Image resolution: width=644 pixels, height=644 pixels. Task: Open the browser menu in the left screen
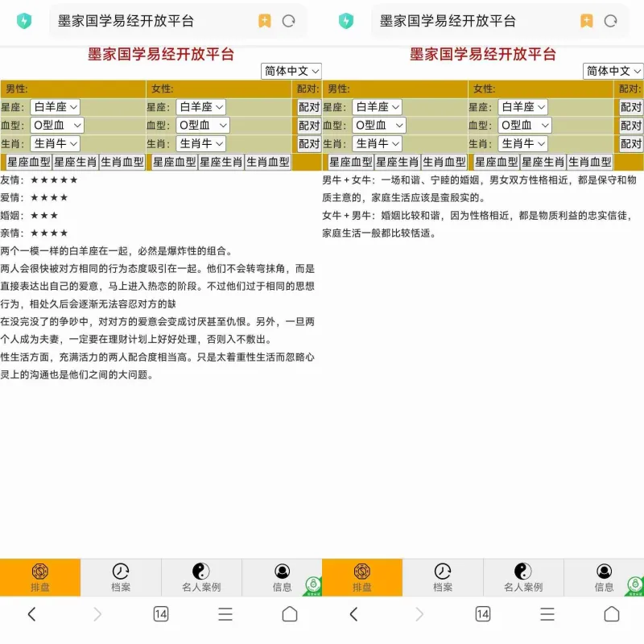point(225,614)
